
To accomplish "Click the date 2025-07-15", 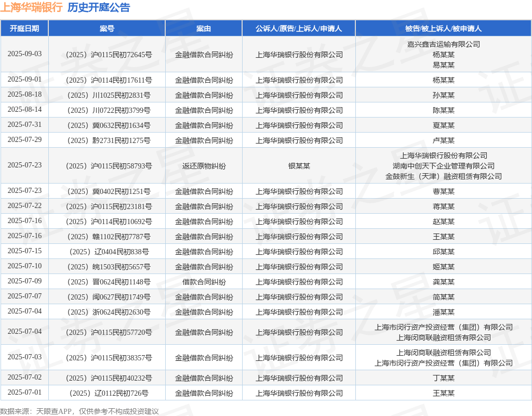I will click(24, 251).
